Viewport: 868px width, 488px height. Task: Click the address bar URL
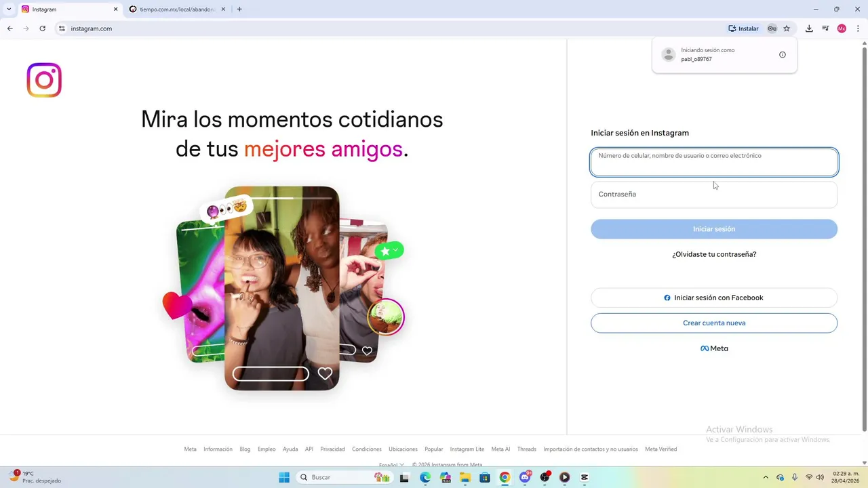coord(92,28)
